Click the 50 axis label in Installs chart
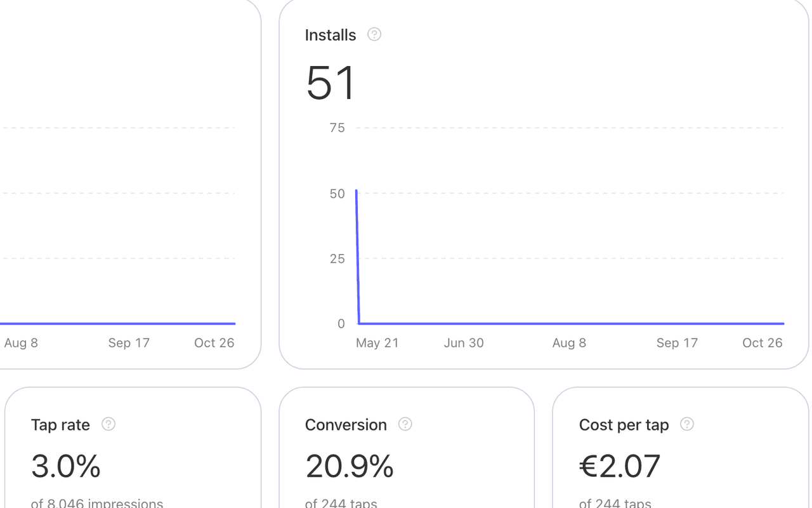 tap(337, 194)
